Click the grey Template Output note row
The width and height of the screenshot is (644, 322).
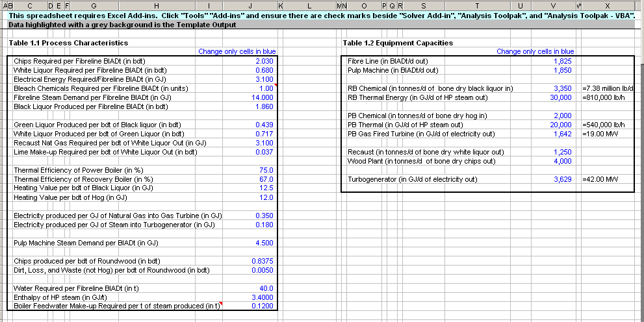tap(322, 25)
